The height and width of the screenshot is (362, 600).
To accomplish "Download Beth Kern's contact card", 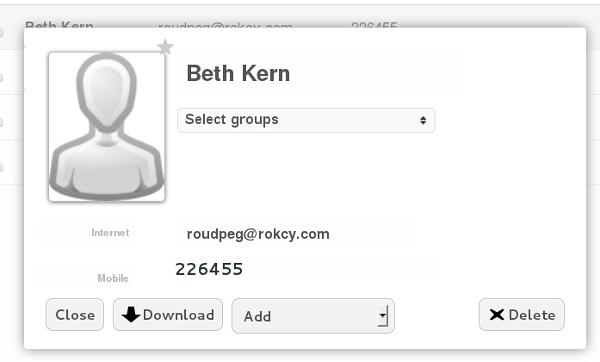I will click(x=168, y=315).
